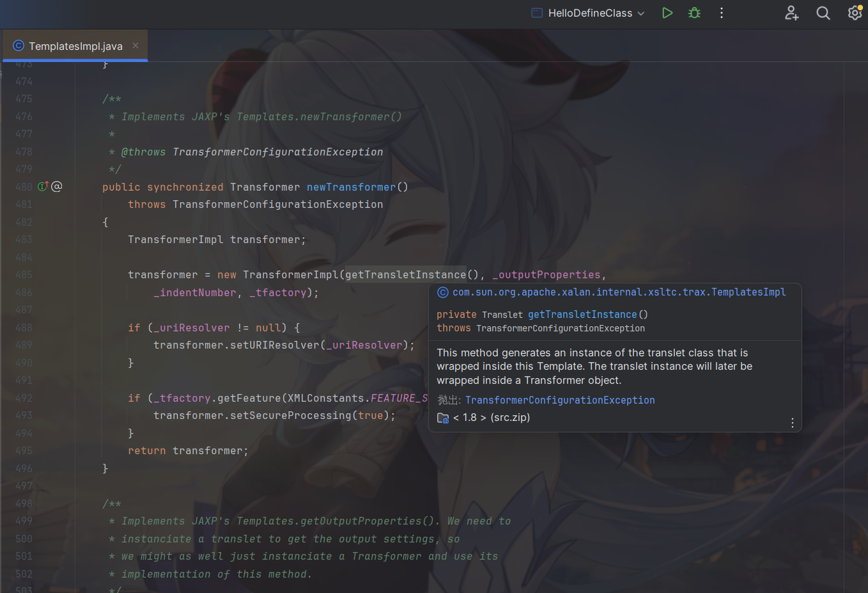Screen dimensions: 868x593
Task: Click the newTransformer method name
Action: [351, 187]
